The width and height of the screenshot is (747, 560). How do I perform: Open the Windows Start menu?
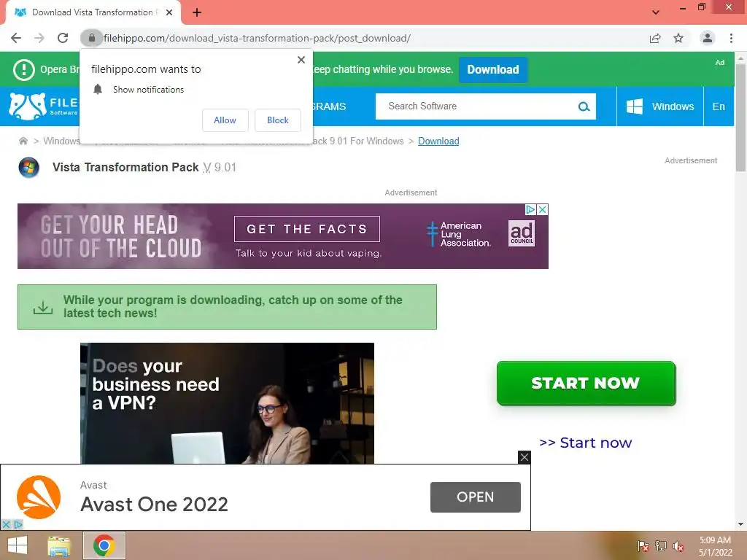tap(18, 545)
